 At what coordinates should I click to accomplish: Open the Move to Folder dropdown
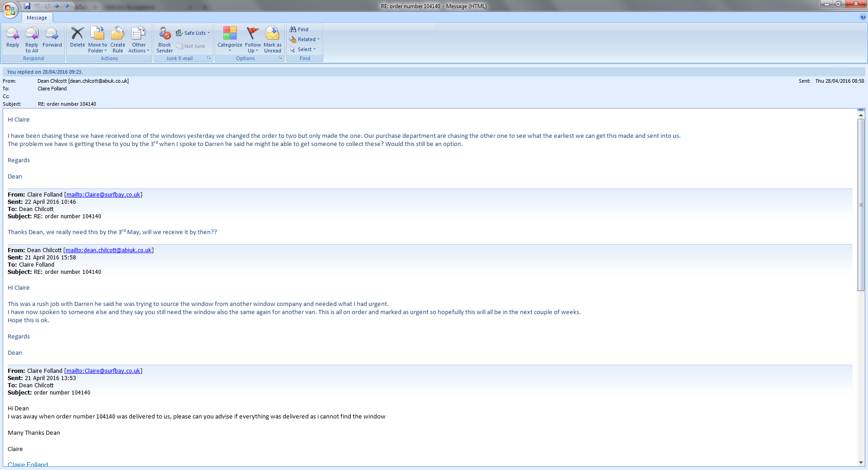pyautogui.click(x=98, y=39)
